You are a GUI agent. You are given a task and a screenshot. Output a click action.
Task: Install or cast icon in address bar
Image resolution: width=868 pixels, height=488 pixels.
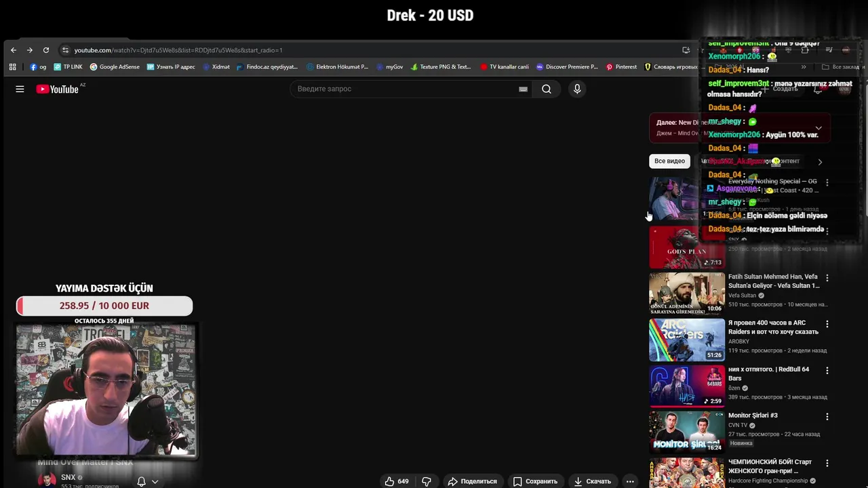click(x=686, y=50)
